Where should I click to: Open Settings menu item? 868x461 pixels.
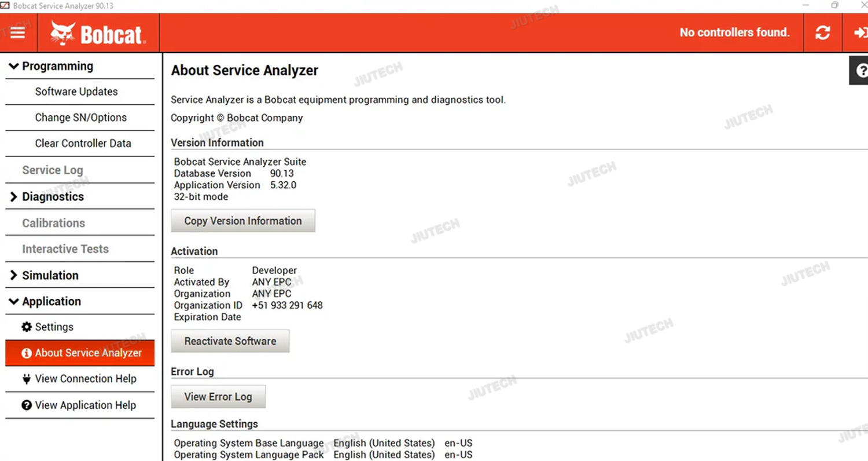click(x=80, y=327)
